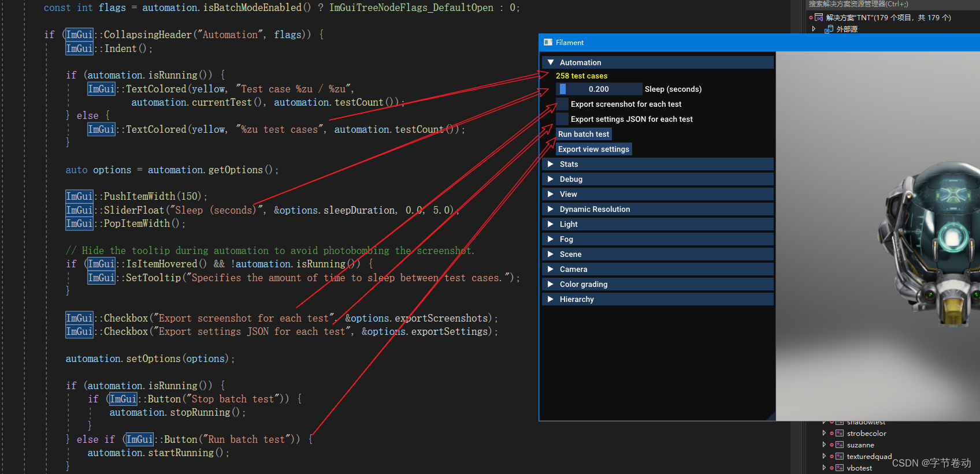Click the 258 test cases yellow text
Screen dimensions: 980x474
[x=581, y=76]
